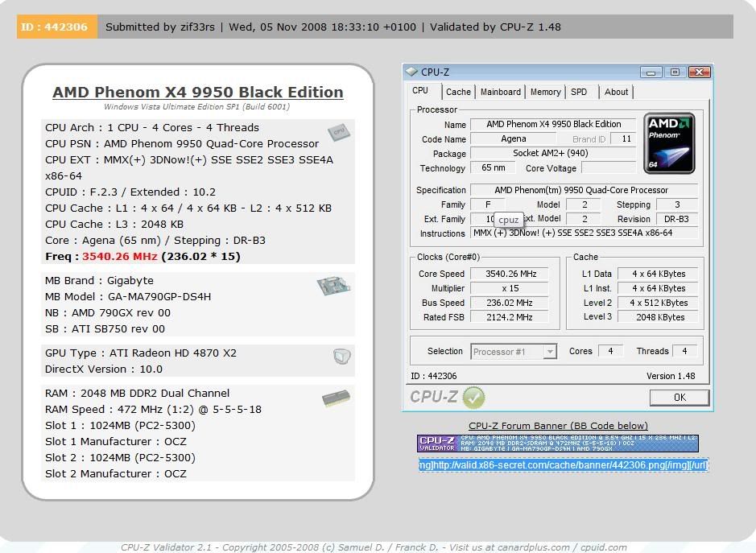Click the CPU-Z Validator copyright footer text
The image size is (756, 553).
tap(374, 547)
